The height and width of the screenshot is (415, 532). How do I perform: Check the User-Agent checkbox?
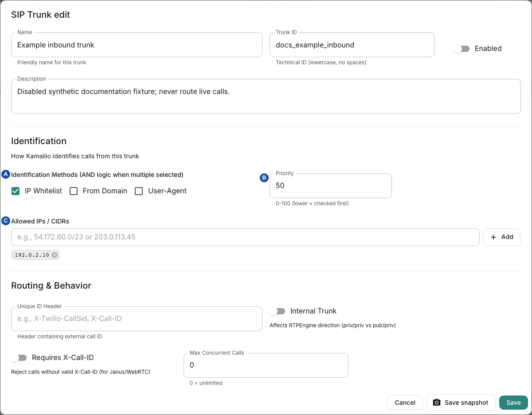pos(139,191)
